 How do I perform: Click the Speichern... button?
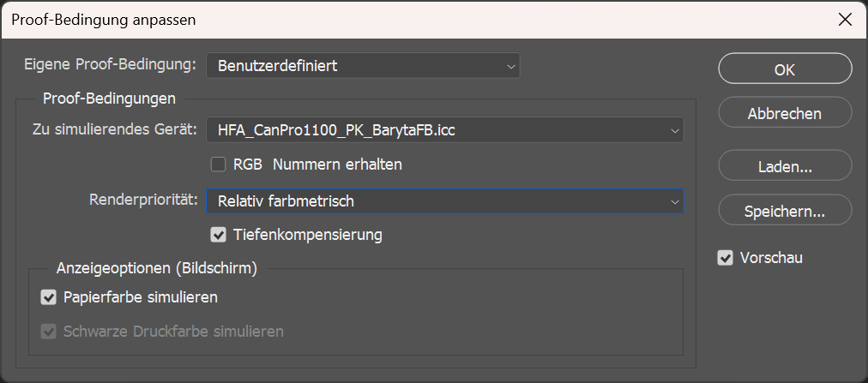[784, 211]
